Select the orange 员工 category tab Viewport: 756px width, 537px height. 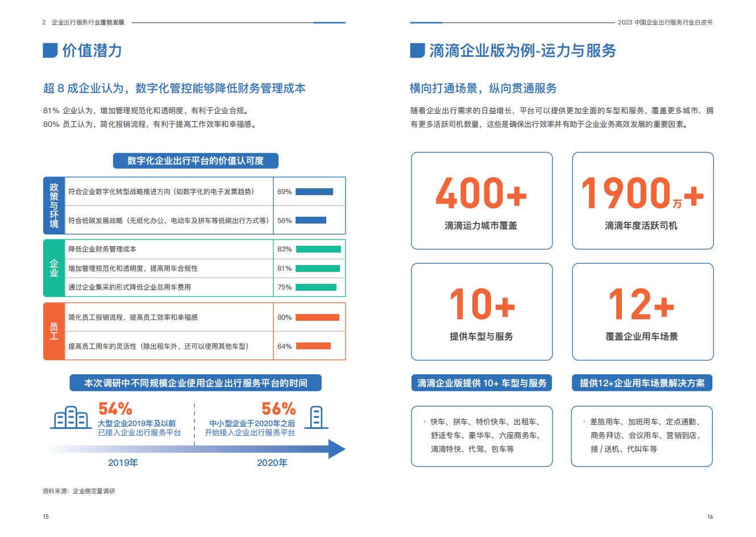[x=54, y=331]
